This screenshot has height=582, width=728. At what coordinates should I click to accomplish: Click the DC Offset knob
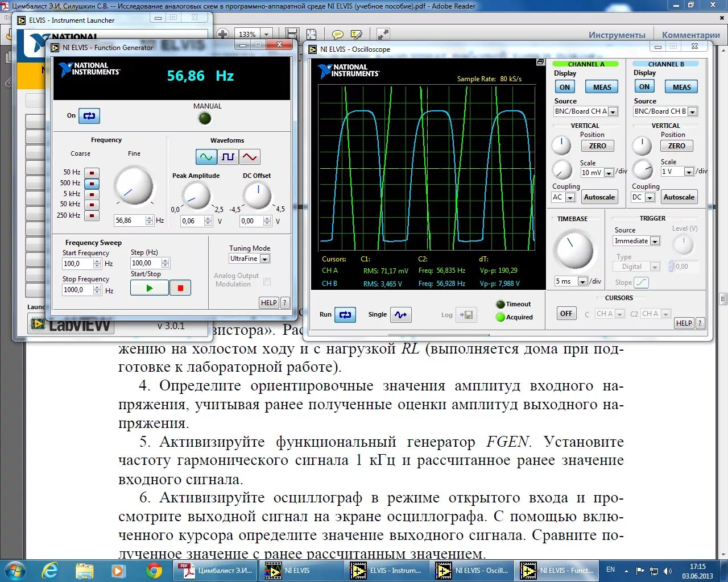[257, 196]
